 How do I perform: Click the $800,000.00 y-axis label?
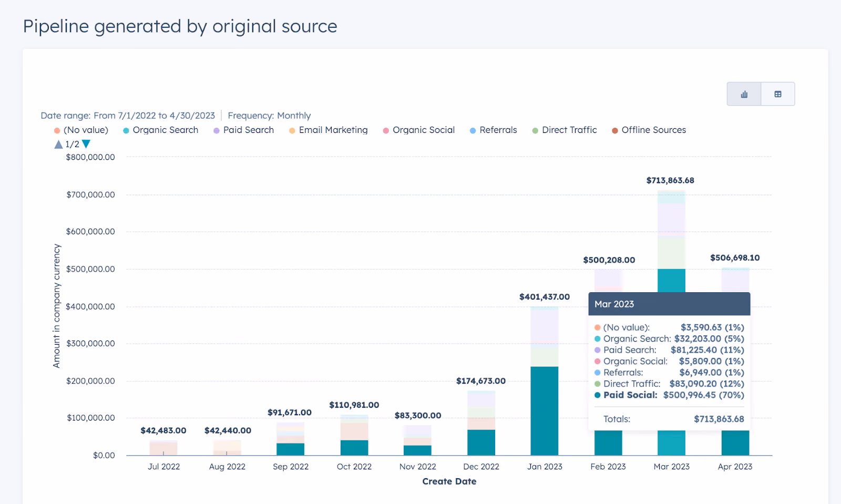click(x=90, y=157)
